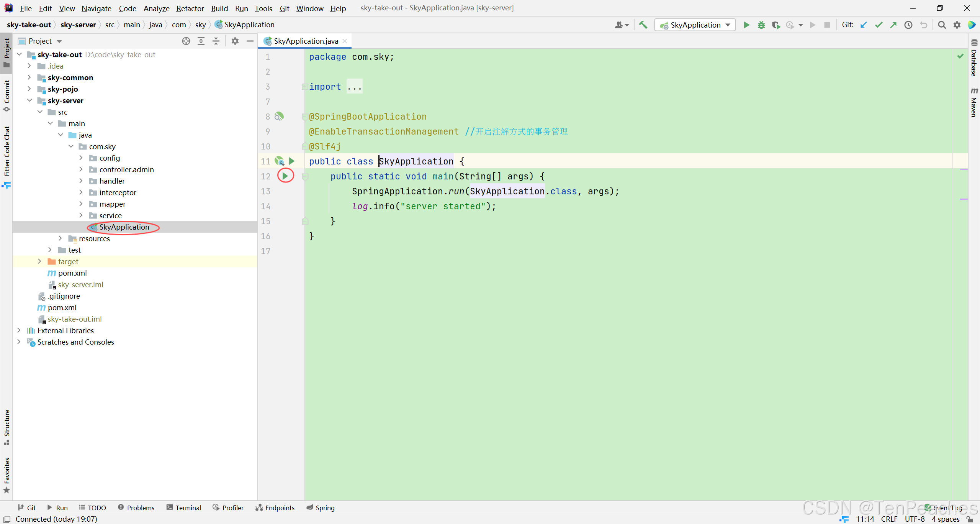The width and height of the screenshot is (980, 524).
Task: Select pom.xml under sky-server
Action: click(x=72, y=273)
